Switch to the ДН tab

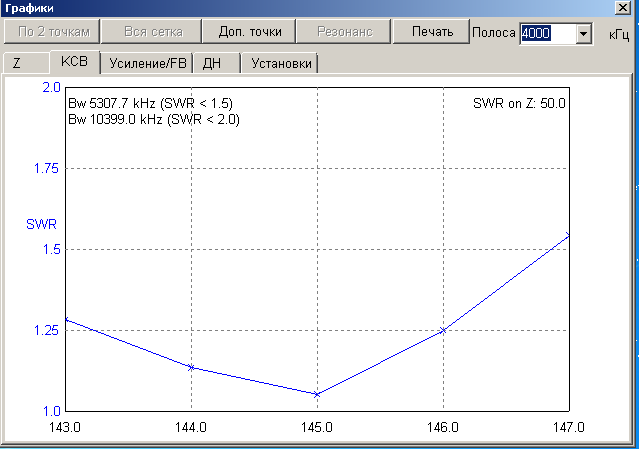pos(212,64)
